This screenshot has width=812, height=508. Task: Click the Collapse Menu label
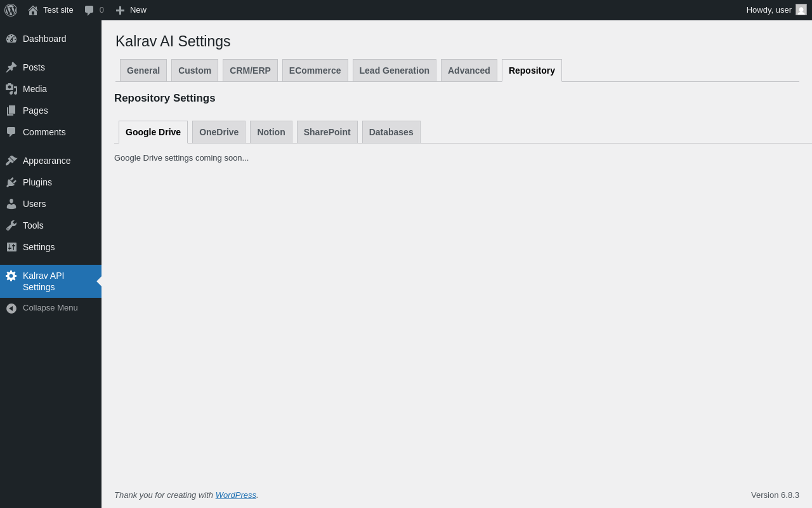click(x=50, y=308)
